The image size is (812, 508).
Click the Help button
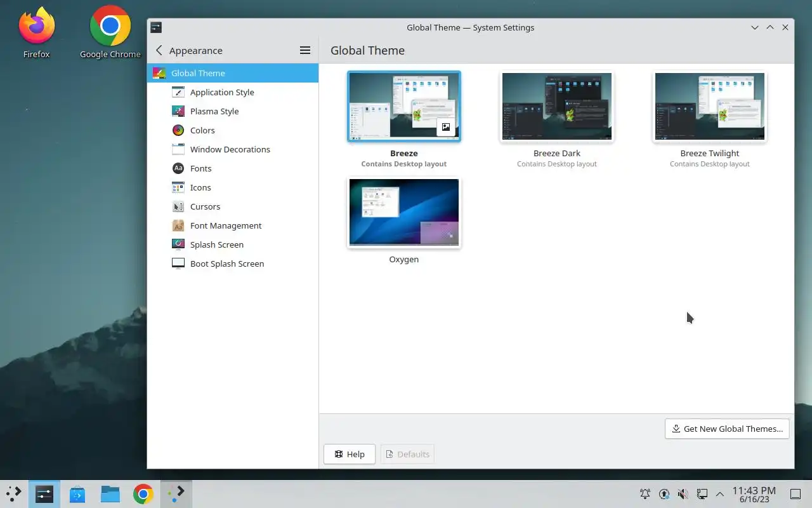[350, 454]
